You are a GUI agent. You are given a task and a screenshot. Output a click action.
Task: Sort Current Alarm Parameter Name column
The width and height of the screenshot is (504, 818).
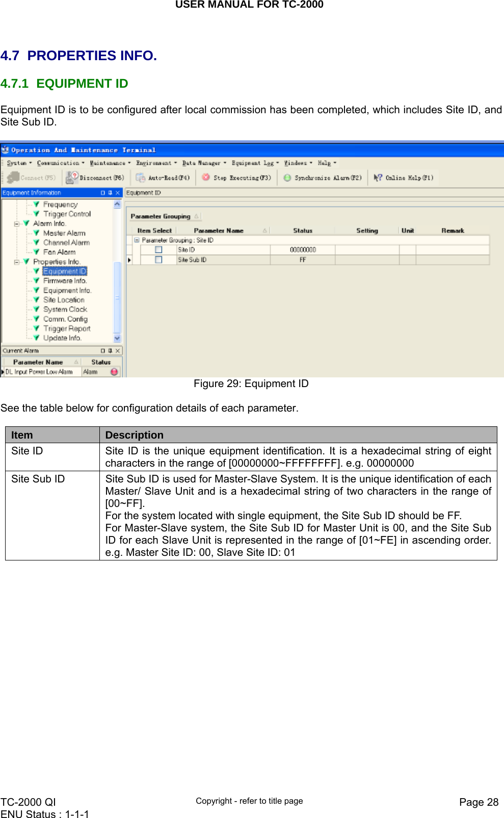point(42,362)
